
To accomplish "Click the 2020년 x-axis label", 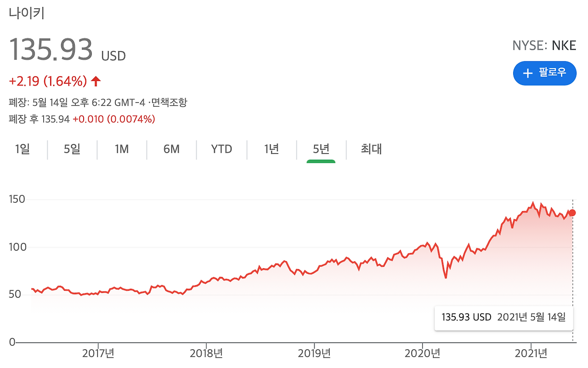I will (x=423, y=354).
